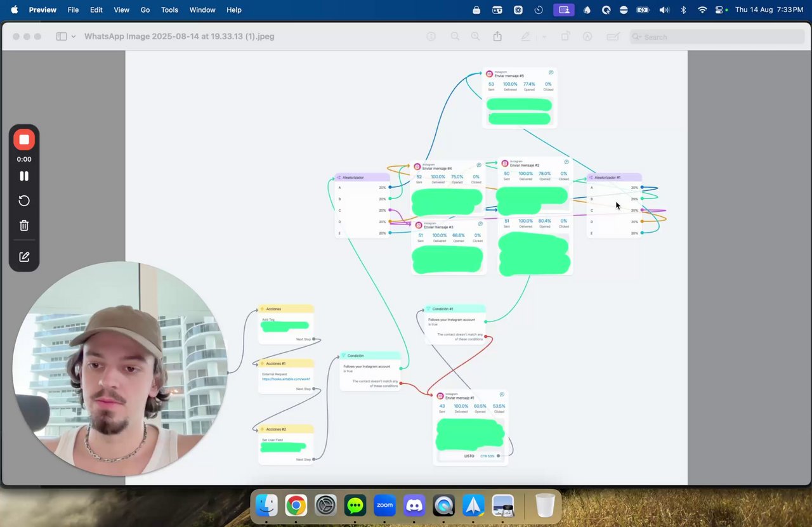The height and width of the screenshot is (527, 812).
Task: Click the 'Enviar mensaje #5' node title
Action: click(x=509, y=76)
